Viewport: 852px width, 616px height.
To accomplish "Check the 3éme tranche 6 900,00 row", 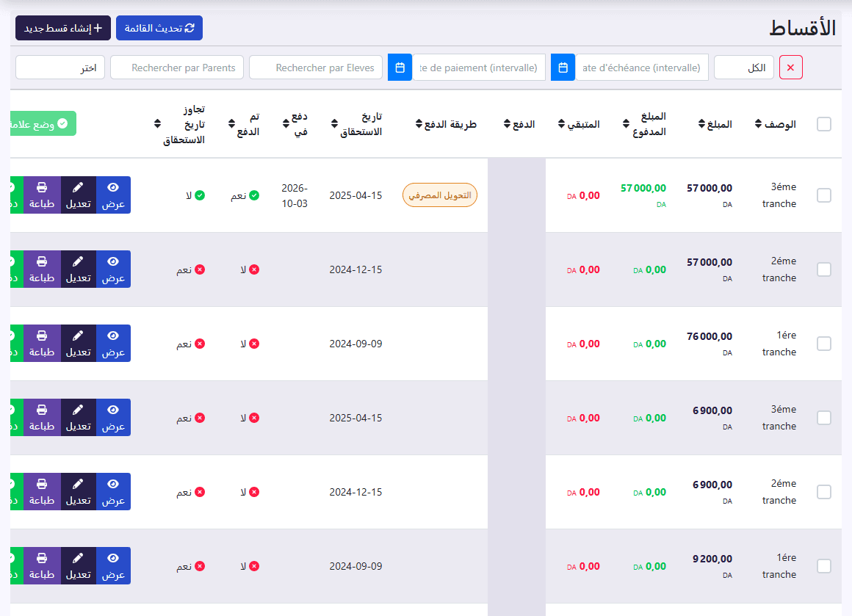I will 824,417.
